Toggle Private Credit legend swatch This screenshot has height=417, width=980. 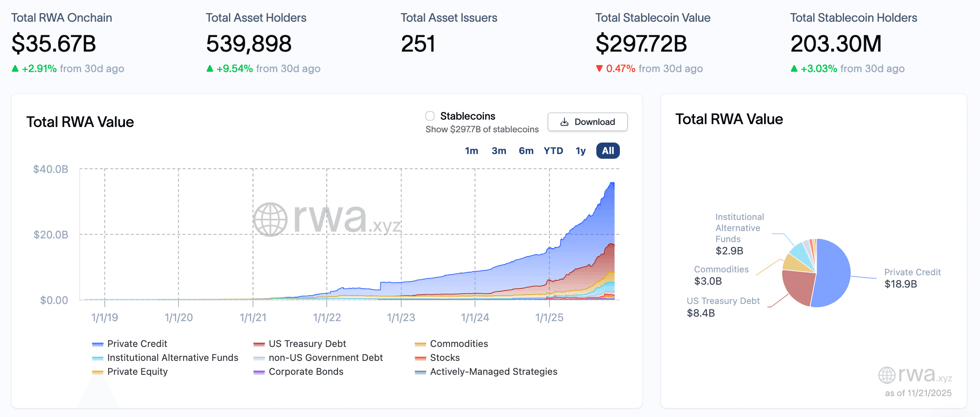coord(98,344)
